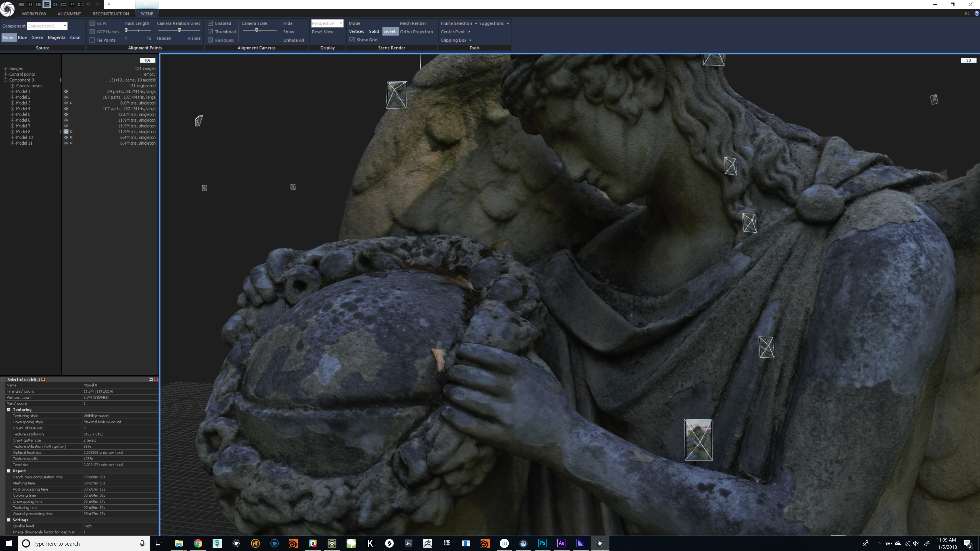Uncheck the Enabled alignment cameras checkbox

click(x=210, y=23)
